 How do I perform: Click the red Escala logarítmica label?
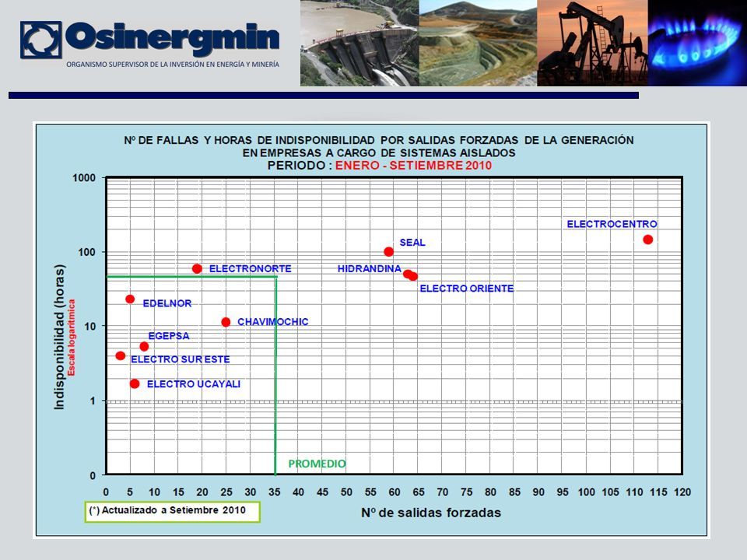(72, 337)
